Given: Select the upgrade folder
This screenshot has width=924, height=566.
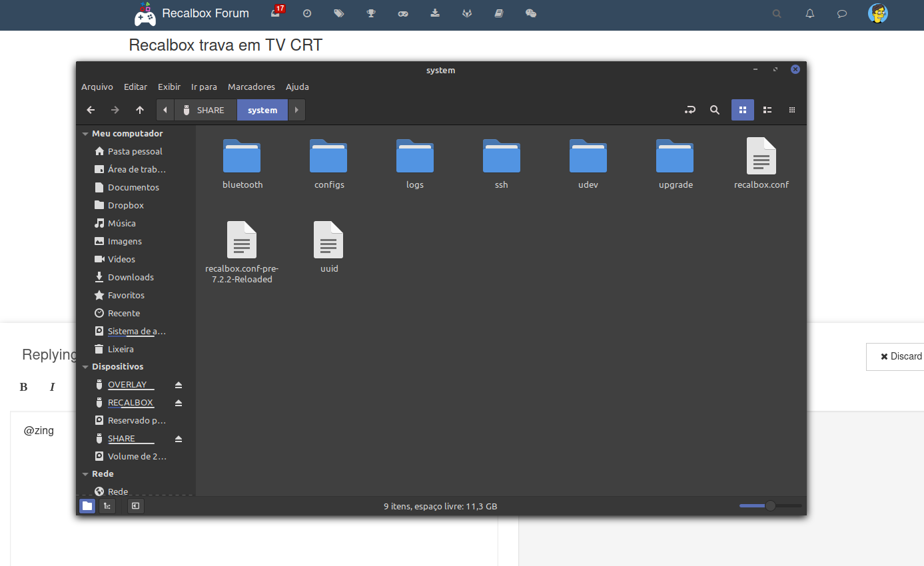Looking at the screenshot, I should [676, 164].
